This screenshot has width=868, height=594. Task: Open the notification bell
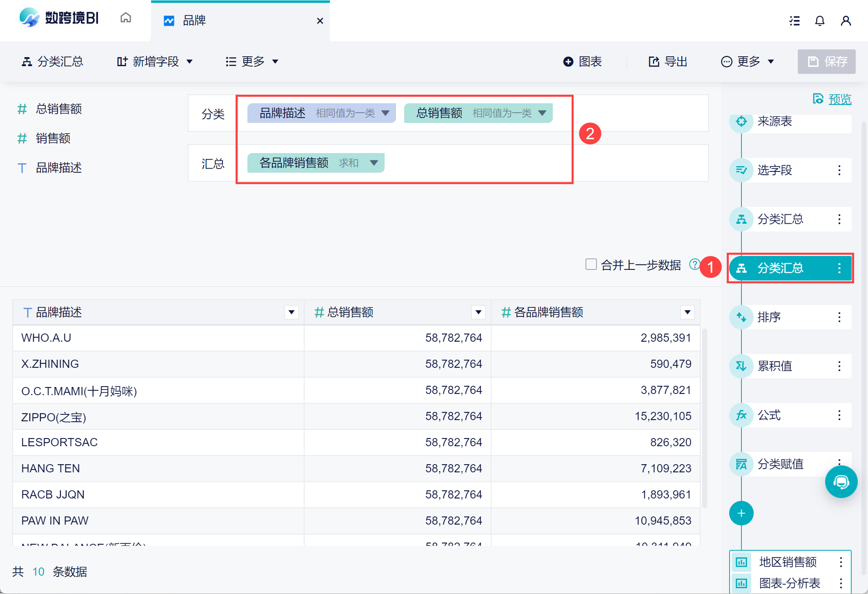(819, 20)
